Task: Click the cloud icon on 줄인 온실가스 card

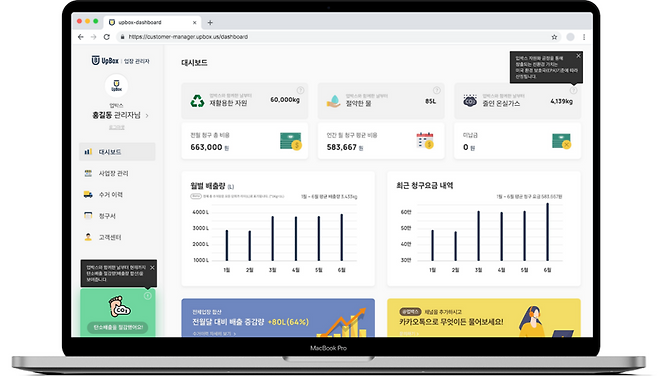Action: tap(470, 101)
